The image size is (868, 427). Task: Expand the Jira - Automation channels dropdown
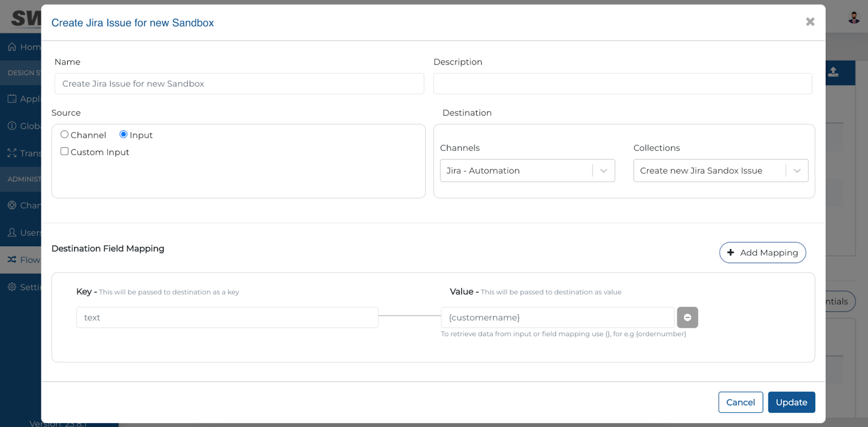pyautogui.click(x=527, y=170)
